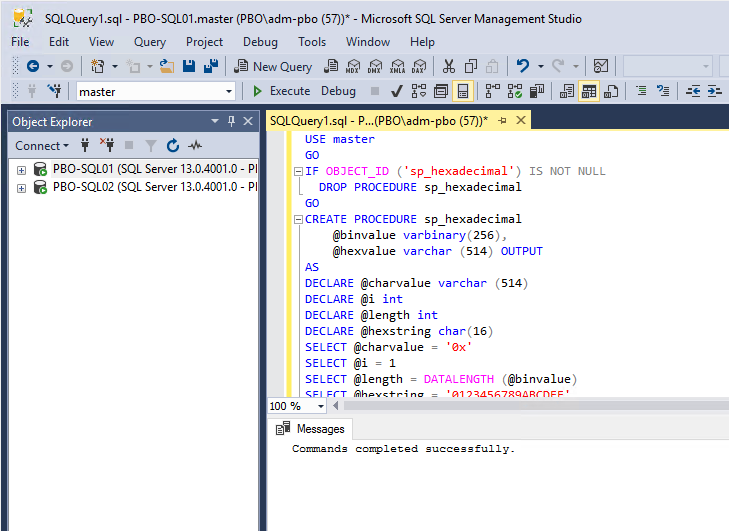Open the File menu
The image size is (729, 531).
(x=20, y=42)
